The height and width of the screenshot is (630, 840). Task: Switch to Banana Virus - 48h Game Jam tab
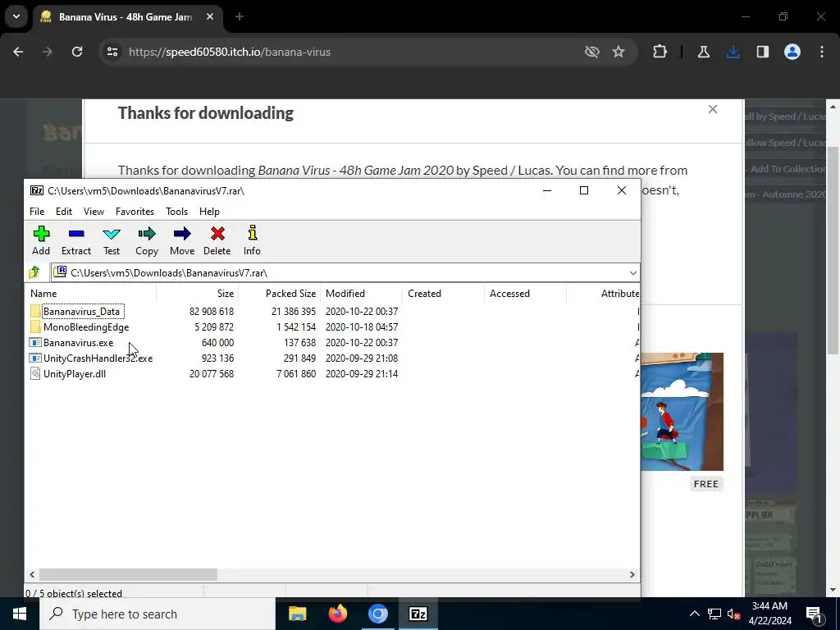126,17
